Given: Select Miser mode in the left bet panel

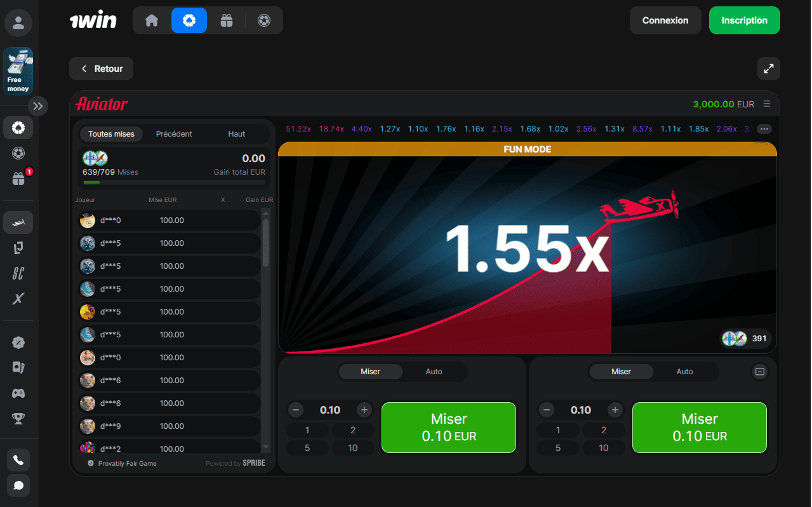Looking at the screenshot, I should click(371, 372).
